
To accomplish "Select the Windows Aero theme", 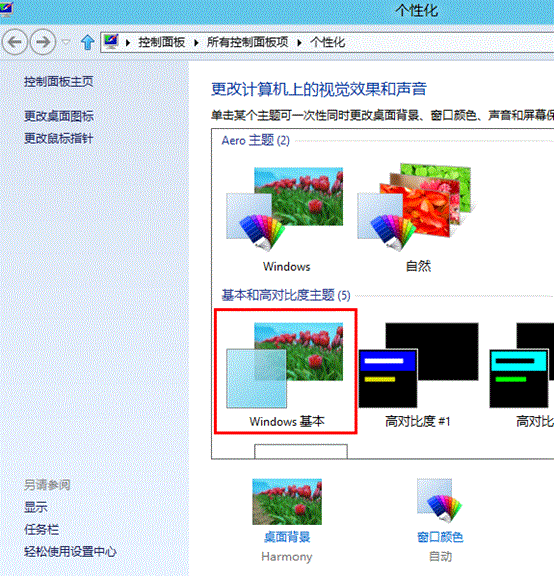I will click(x=285, y=219).
